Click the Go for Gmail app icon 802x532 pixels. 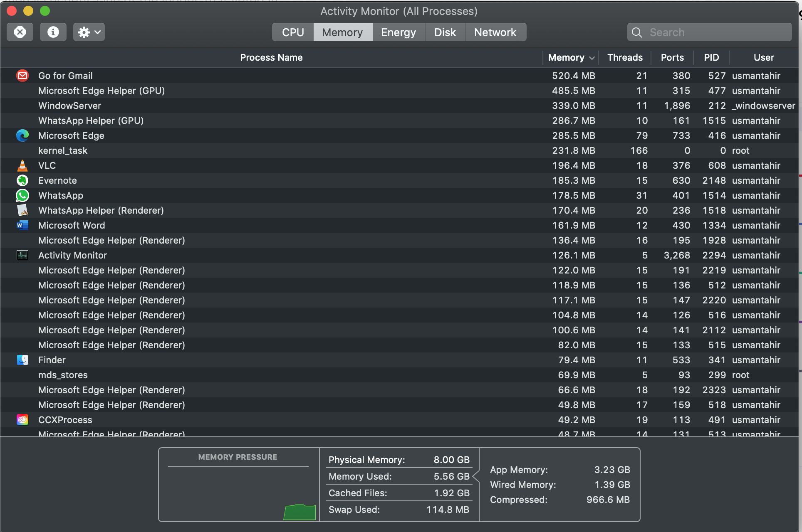[22, 76]
